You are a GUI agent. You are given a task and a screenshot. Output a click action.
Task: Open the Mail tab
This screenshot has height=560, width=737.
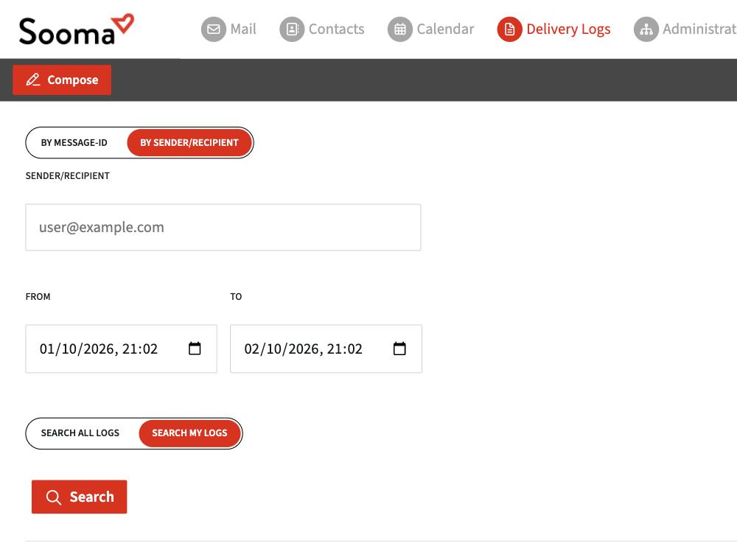tap(229, 29)
